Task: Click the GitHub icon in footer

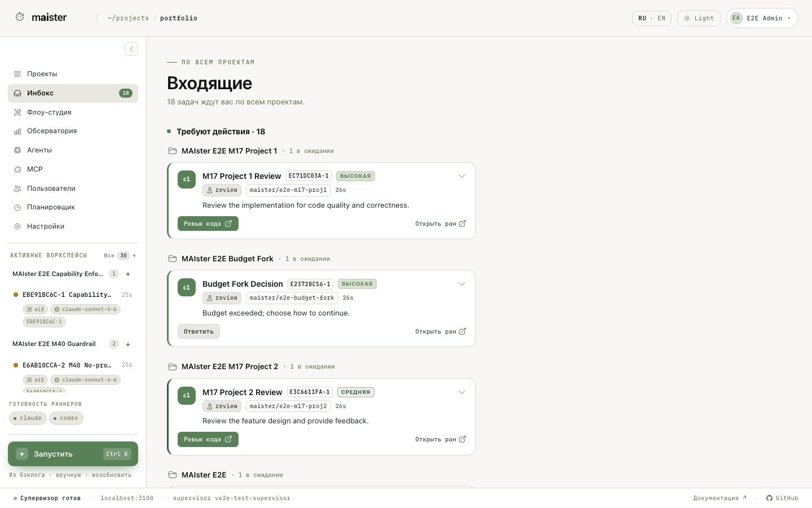Action: [x=769, y=498]
